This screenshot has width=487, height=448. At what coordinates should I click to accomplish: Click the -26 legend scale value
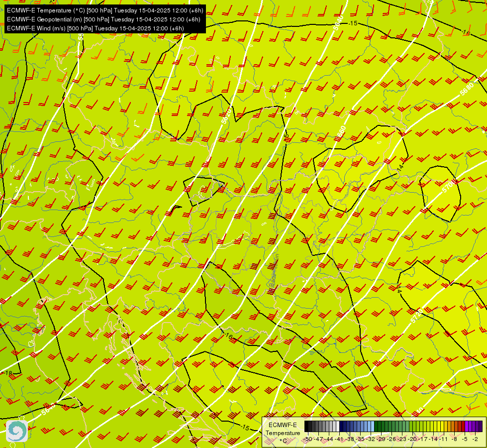tap(391, 439)
